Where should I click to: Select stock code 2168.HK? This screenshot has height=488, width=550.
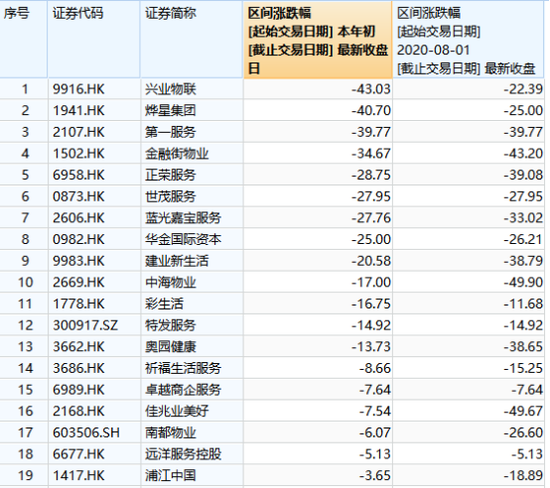pyautogui.click(x=79, y=411)
